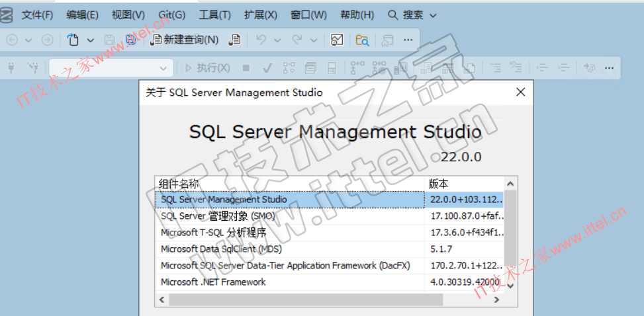The height and width of the screenshot is (316, 644).
Task: Click the first toolbar overflow ellipsis
Action: pos(408,40)
